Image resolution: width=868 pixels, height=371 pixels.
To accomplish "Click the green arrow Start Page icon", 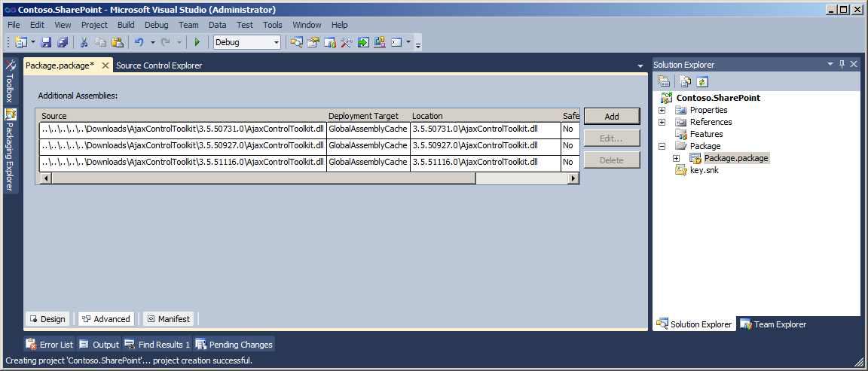I will tap(363, 42).
